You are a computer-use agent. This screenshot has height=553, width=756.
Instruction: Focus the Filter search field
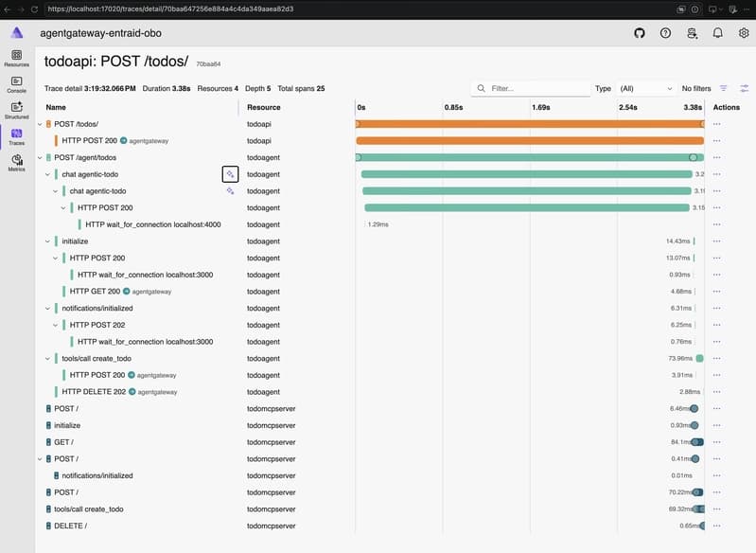point(531,88)
